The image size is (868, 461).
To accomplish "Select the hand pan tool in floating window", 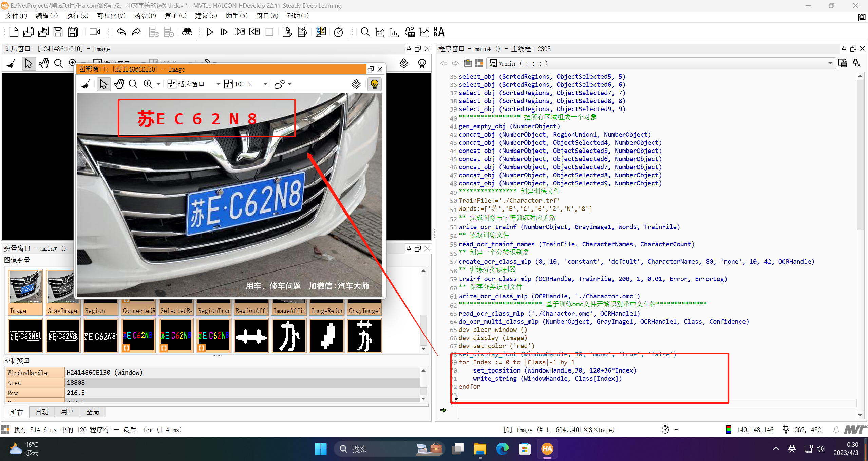I will 119,84.
